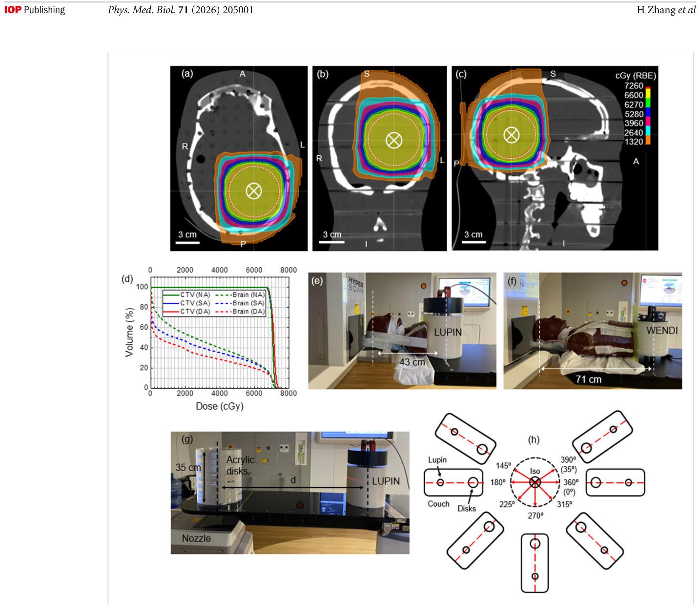
Task: Click the crossed-circle marker in sagittal panel (c)
Action: coord(512,135)
